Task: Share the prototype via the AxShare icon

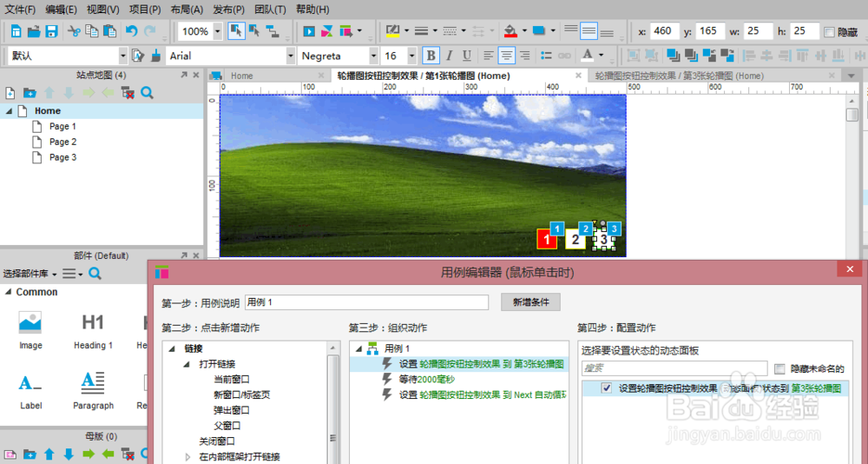Action: (x=326, y=31)
